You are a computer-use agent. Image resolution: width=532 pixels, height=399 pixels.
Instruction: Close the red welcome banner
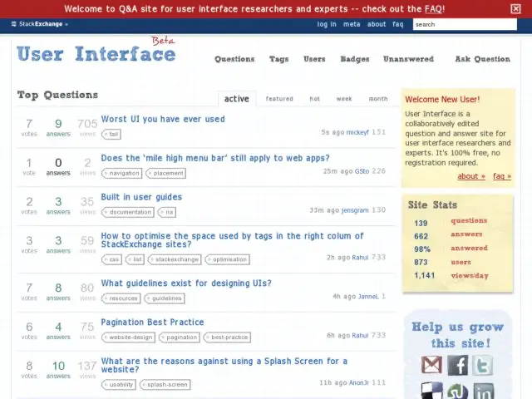tap(515, 8)
